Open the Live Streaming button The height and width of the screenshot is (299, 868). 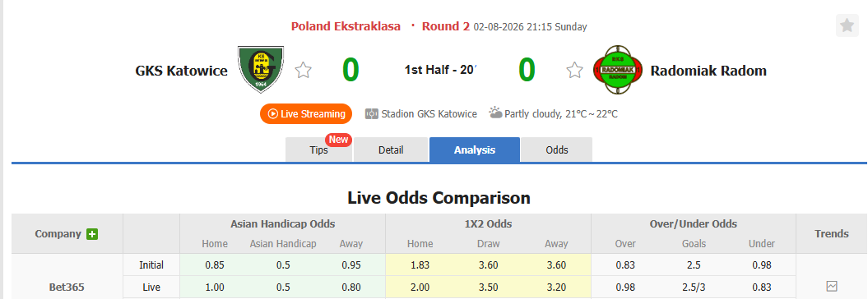(x=306, y=114)
